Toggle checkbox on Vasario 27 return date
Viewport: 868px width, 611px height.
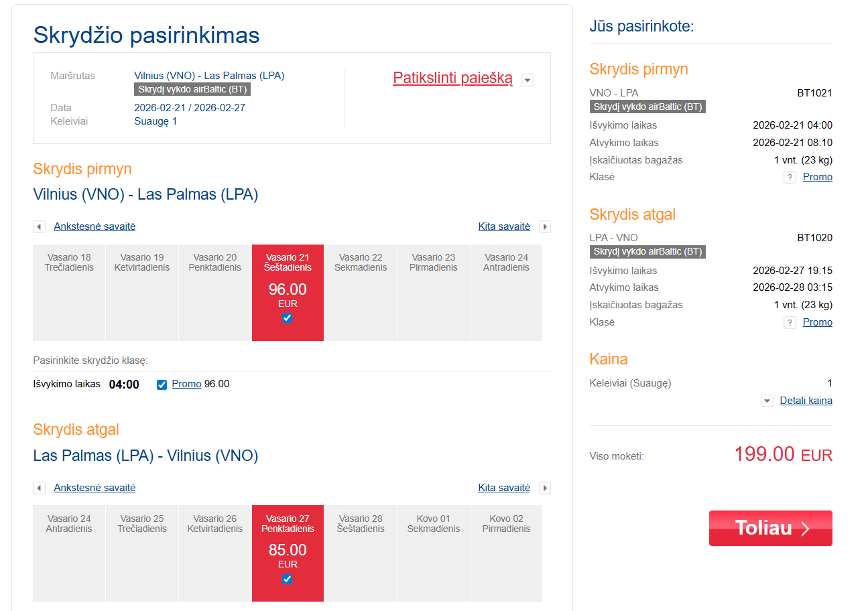click(x=288, y=579)
